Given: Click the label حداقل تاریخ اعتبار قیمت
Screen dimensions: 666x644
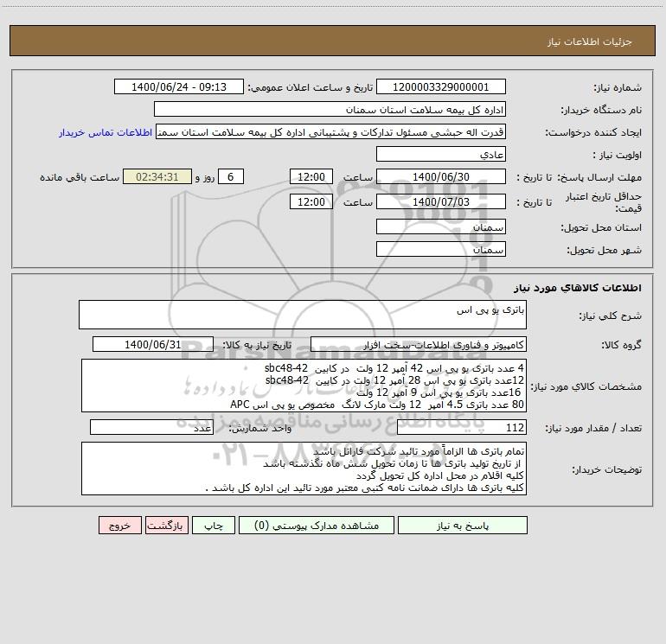Looking at the screenshot, I should click(604, 202).
